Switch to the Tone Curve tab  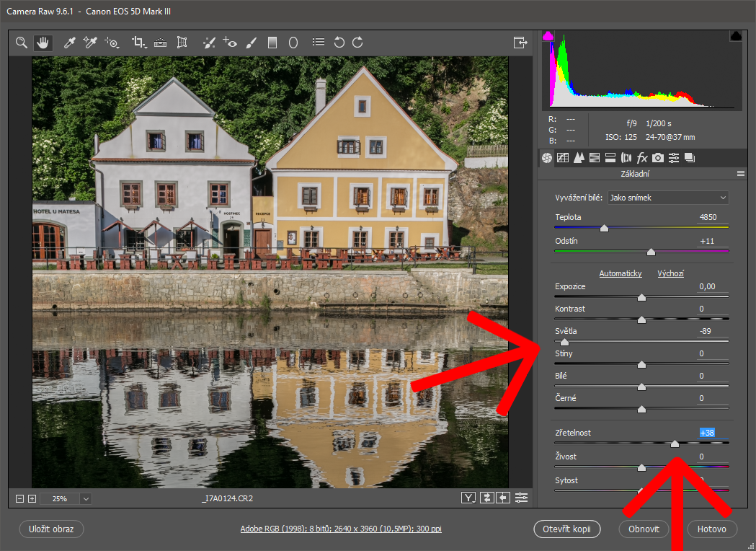coord(563,158)
